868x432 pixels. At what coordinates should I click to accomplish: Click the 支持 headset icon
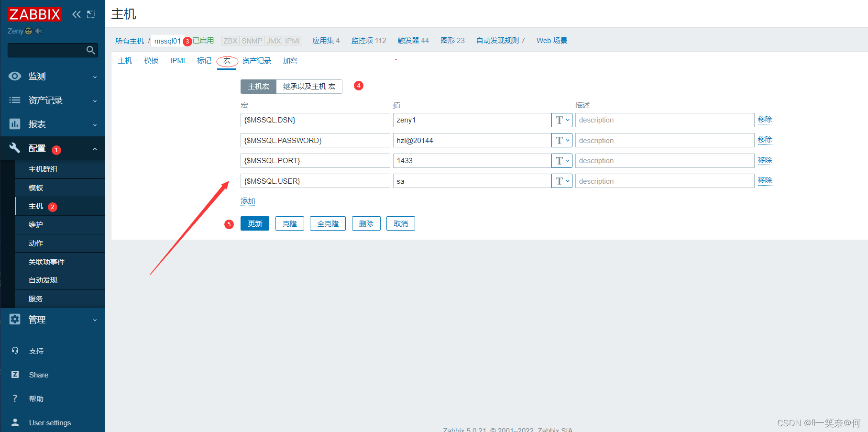[x=15, y=351]
